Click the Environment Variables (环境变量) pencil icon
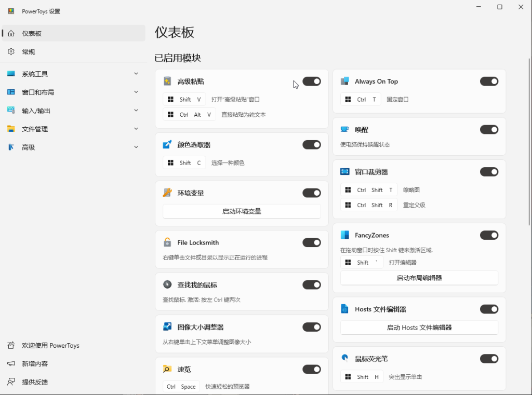 pyautogui.click(x=167, y=192)
